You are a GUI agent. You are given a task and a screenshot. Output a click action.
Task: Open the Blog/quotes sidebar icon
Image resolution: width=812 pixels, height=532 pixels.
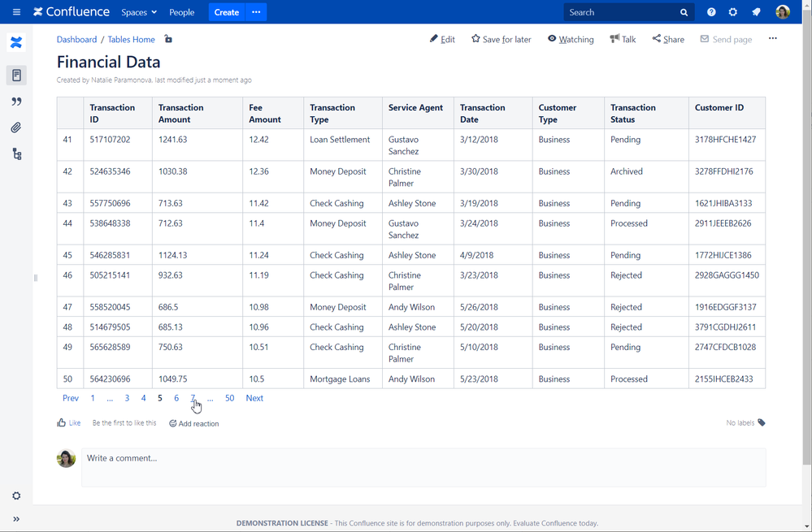click(x=16, y=101)
